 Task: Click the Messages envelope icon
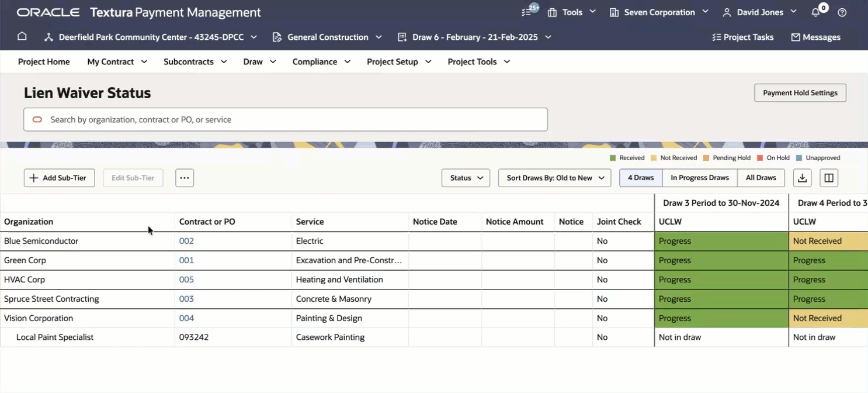[x=796, y=37]
